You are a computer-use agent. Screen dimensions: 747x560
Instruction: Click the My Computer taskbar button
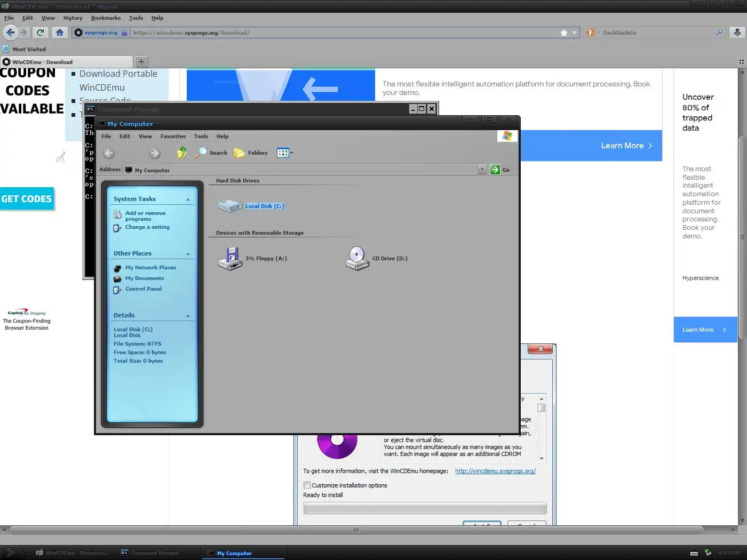click(x=243, y=553)
